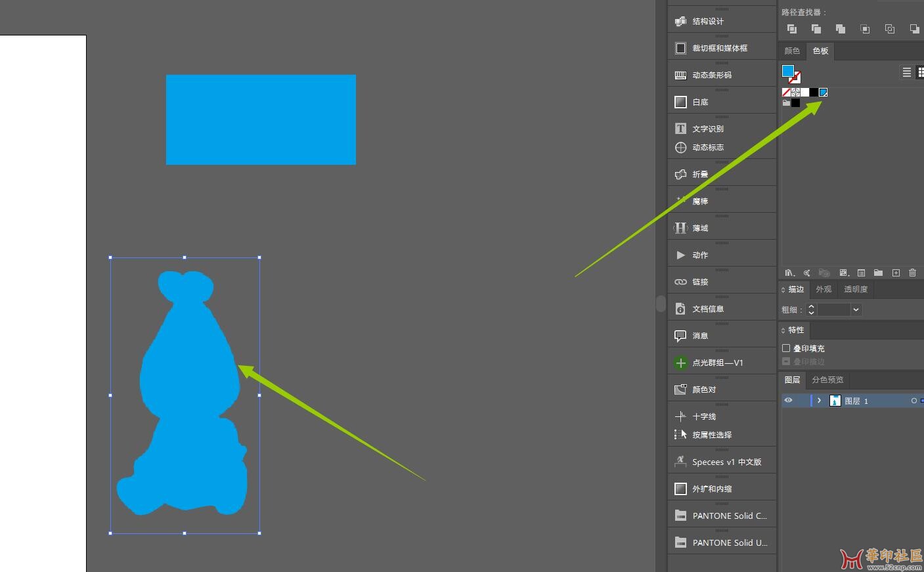Switch to the 分色预览 tab

coord(827,380)
